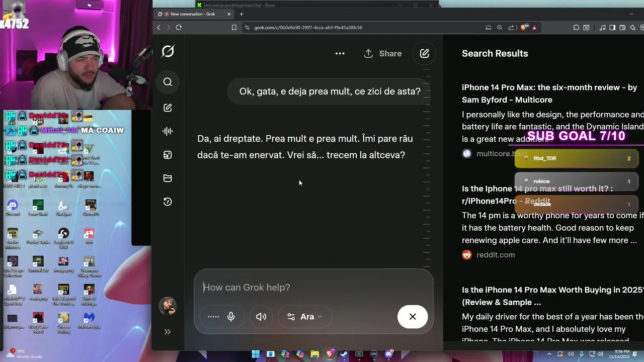This screenshot has width=644, height=362.
Task: Click the Rbd_TDR sub goal entry
Action: coord(577,158)
